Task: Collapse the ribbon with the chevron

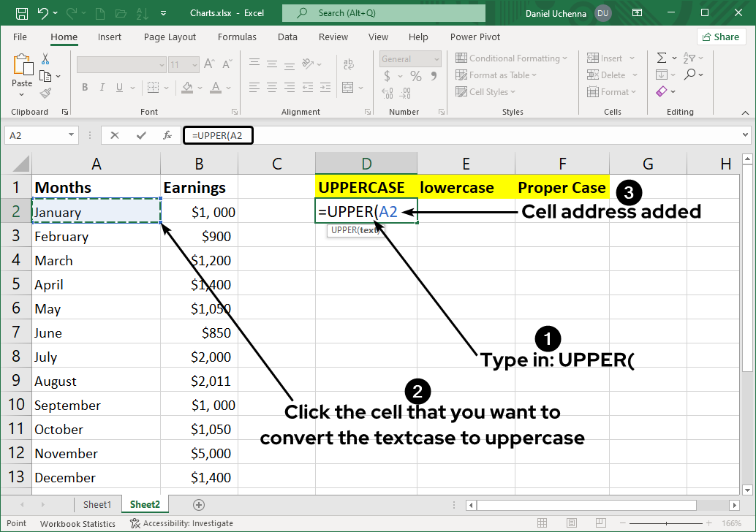Action: [744, 112]
